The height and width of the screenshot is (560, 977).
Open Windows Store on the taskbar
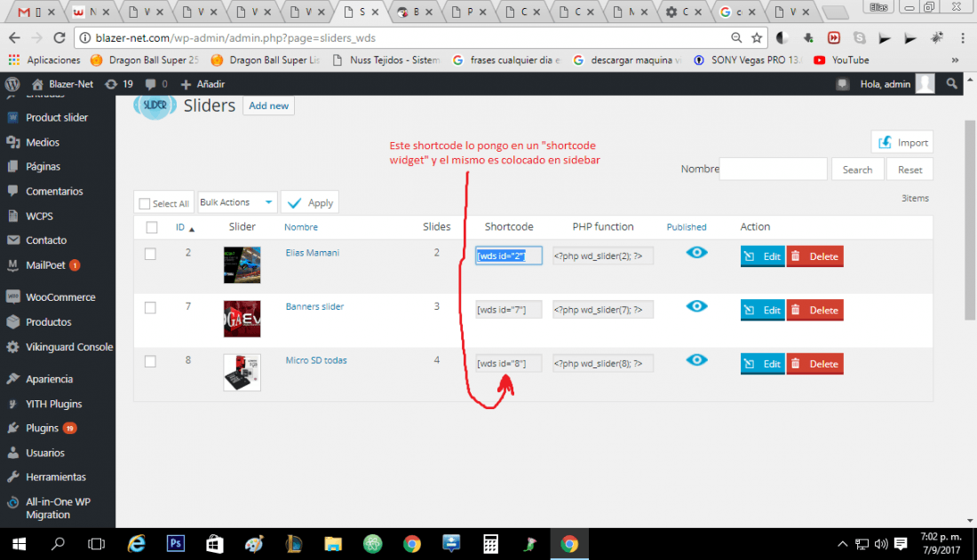(x=215, y=544)
